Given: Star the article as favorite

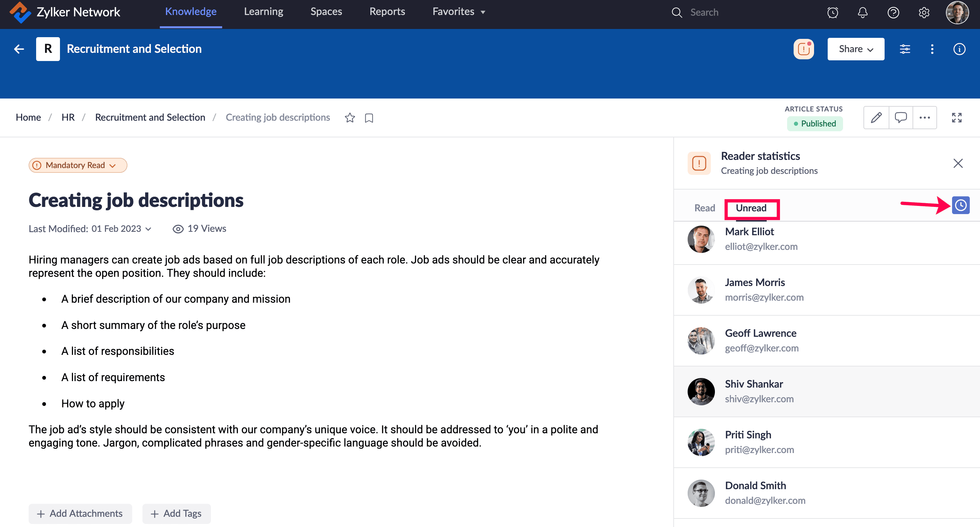Looking at the screenshot, I should click(350, 118).
